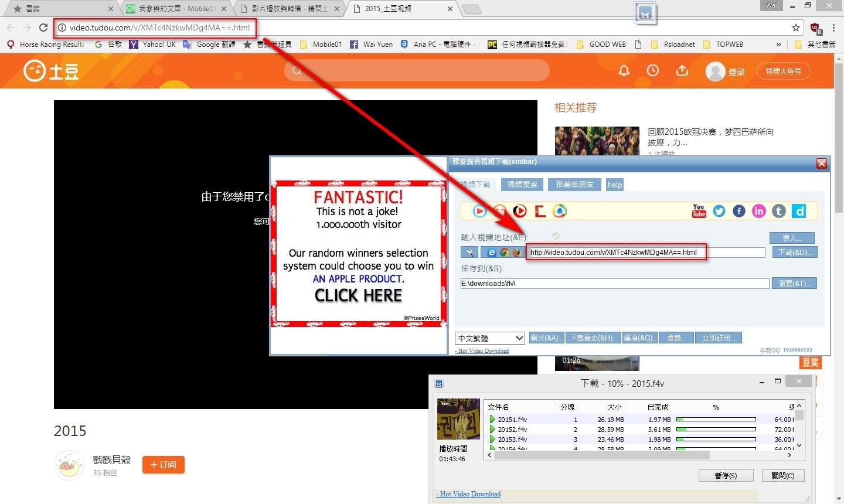The width and height of the screenshot is (844, 504).
Task: Switch to the 影片播放與轉檔 Chrome tab
Action: (x=290, y=9)
